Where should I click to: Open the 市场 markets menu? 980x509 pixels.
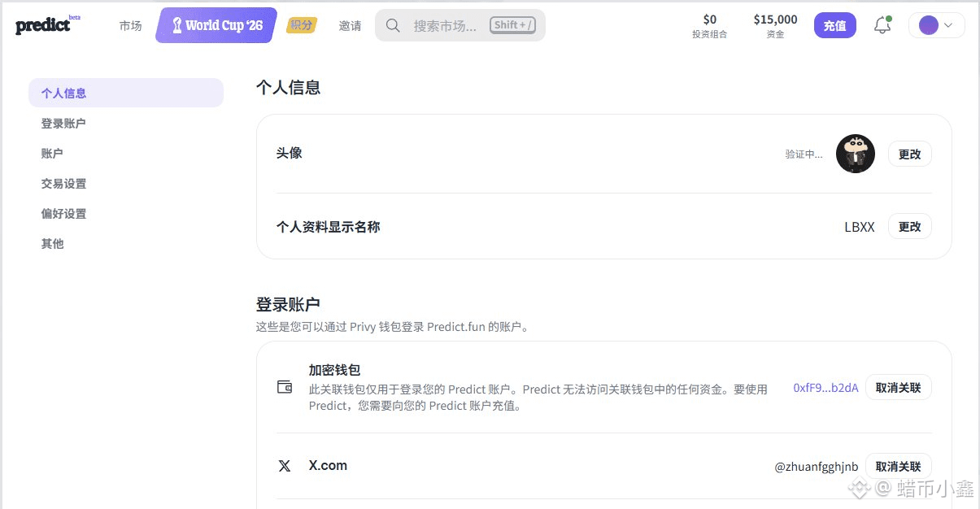click(x=130, y=25)
